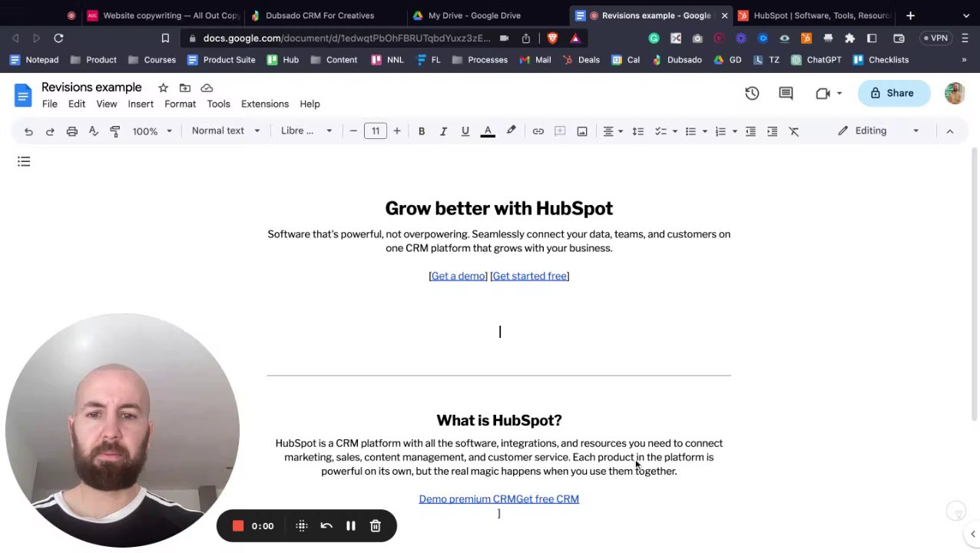Open the Tools menu
The image size is (980, 553).
click(x=218, y=104)
